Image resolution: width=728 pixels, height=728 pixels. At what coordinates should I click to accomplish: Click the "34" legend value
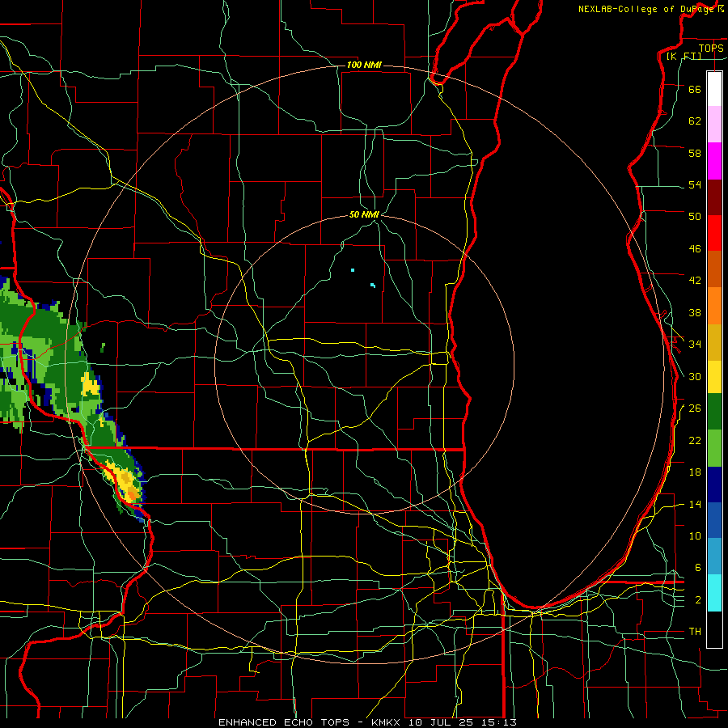click(695, 344)
